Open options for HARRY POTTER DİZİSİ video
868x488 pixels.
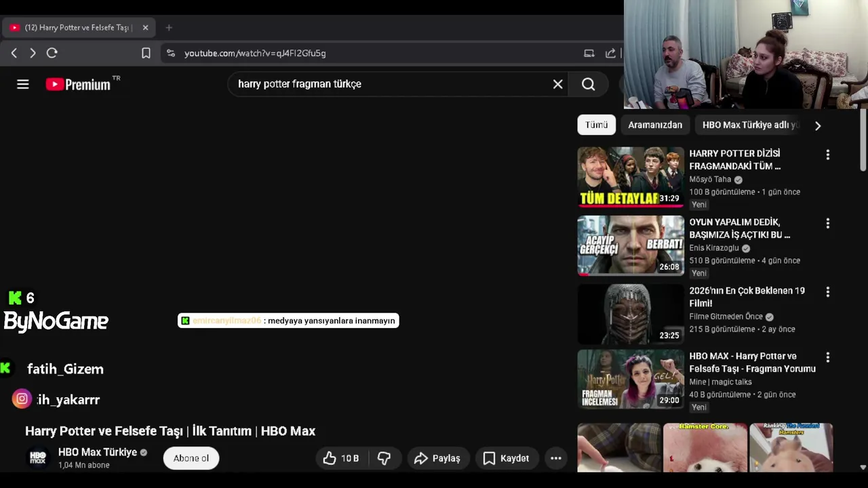(827, 155)
